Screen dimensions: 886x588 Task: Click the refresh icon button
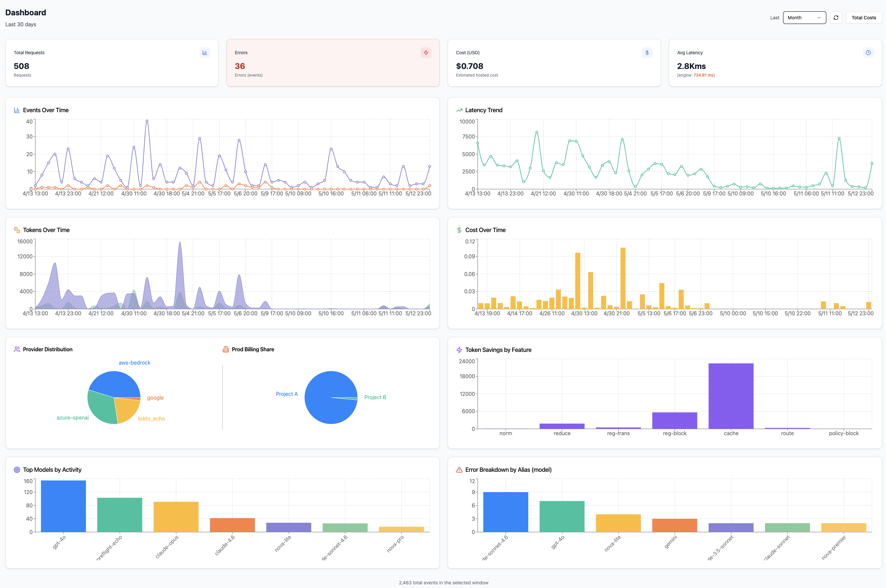[x=836, y=18]
